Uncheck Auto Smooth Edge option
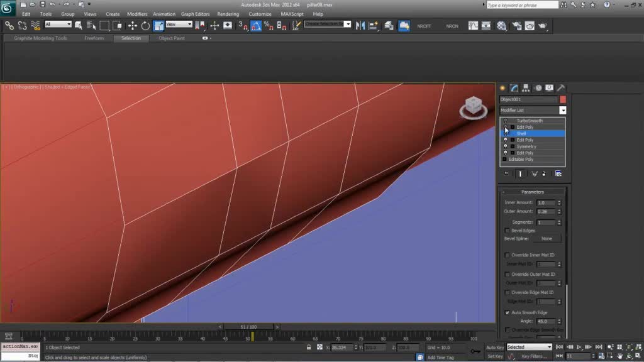This screenshot has height=362, width=644. 508,312
